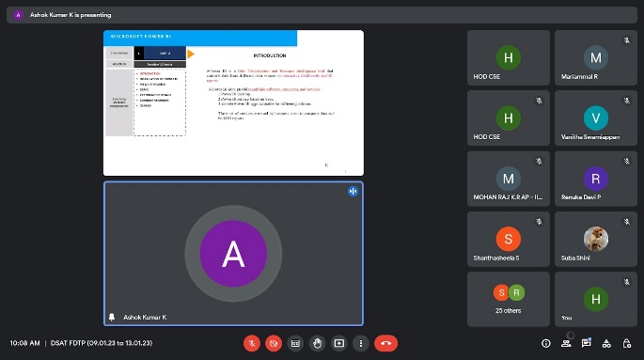This screenshot has width=644, height=360.
Task: Click the Present now screen icon
Action: pos(338,343)
